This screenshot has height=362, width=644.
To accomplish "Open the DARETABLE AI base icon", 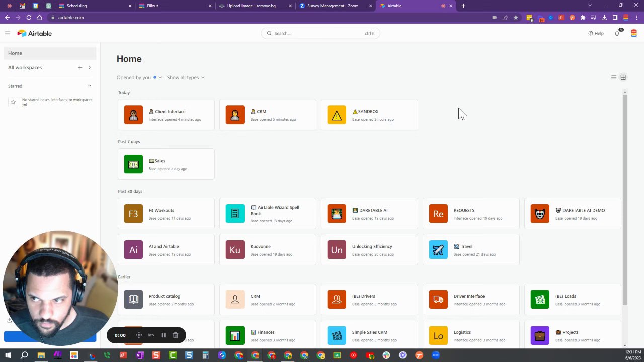I will [337, 214].
